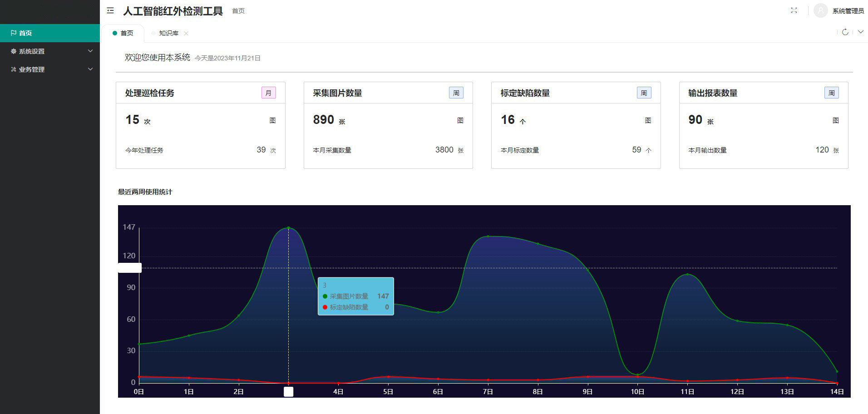Click the 采集图片数量 tooltip entry

(355, 296)
